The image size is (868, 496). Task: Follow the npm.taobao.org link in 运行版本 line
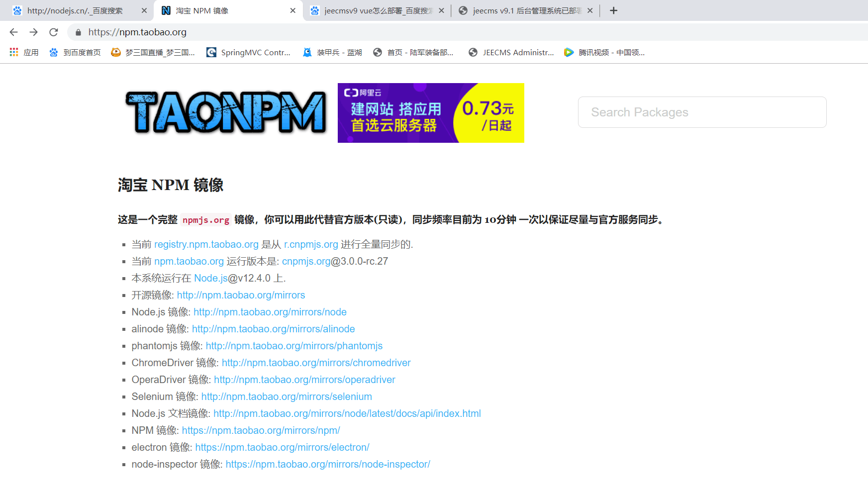(189, 261)
